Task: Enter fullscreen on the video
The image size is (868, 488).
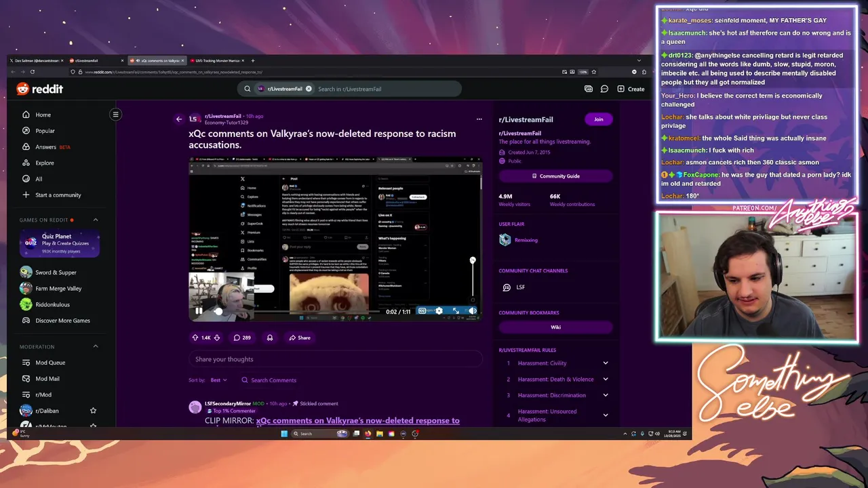Action: 456,311
